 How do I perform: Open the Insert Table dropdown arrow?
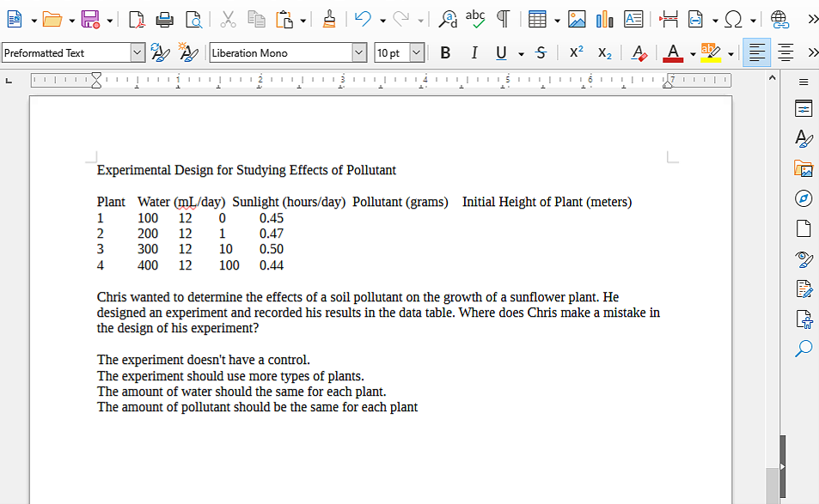[x=558, y=21]
